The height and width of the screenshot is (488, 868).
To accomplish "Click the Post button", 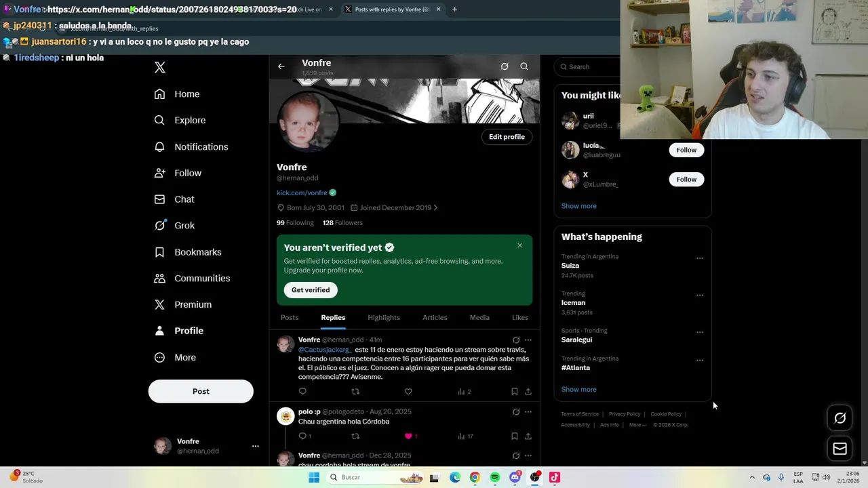I will click(201, 391).
